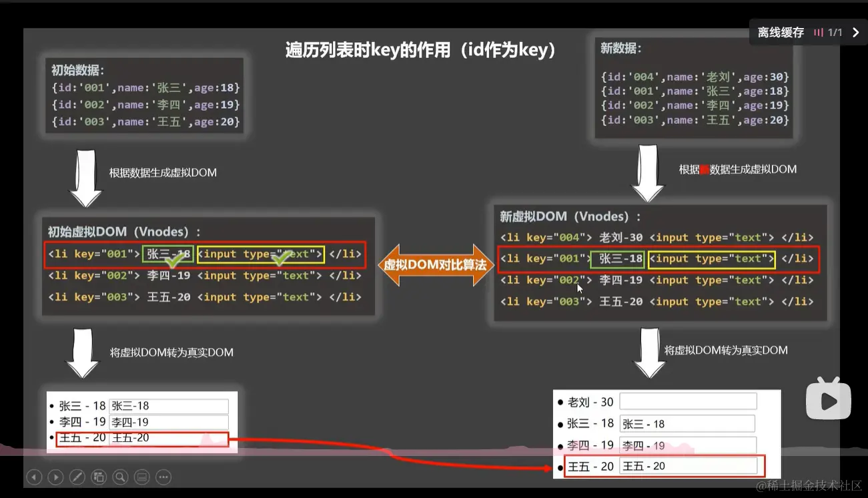The height and width of the screenshot is (498, 868).
Task: Open the slide thumbnails panel
Action: pyautogui.click(x=99, y=477)
